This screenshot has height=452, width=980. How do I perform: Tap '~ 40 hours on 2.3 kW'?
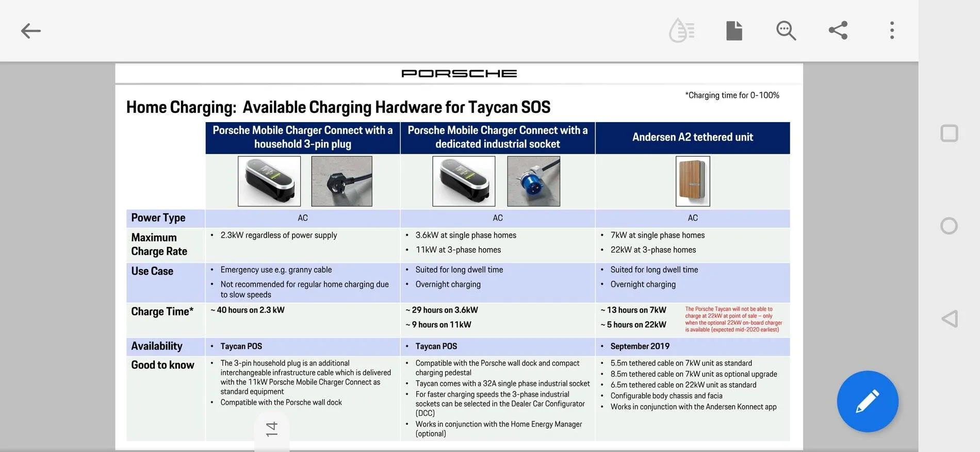coord(248,310)
